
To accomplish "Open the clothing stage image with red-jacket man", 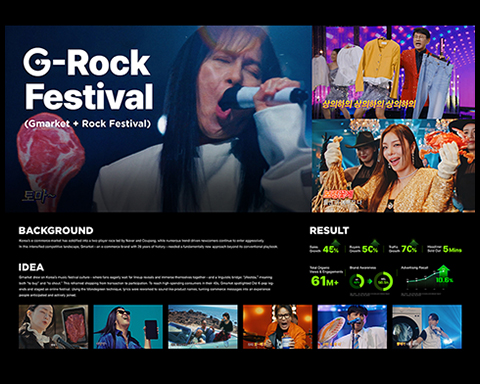I will click(393, 72).
